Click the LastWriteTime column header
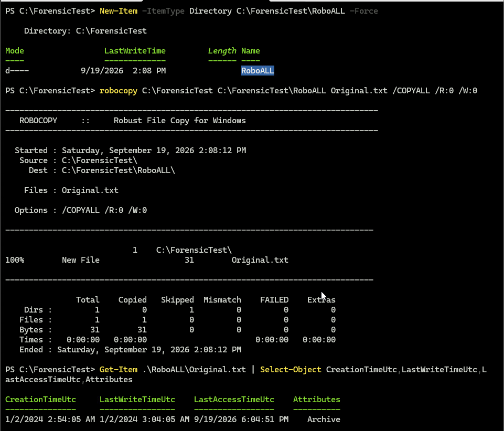 tap(135, 51)
